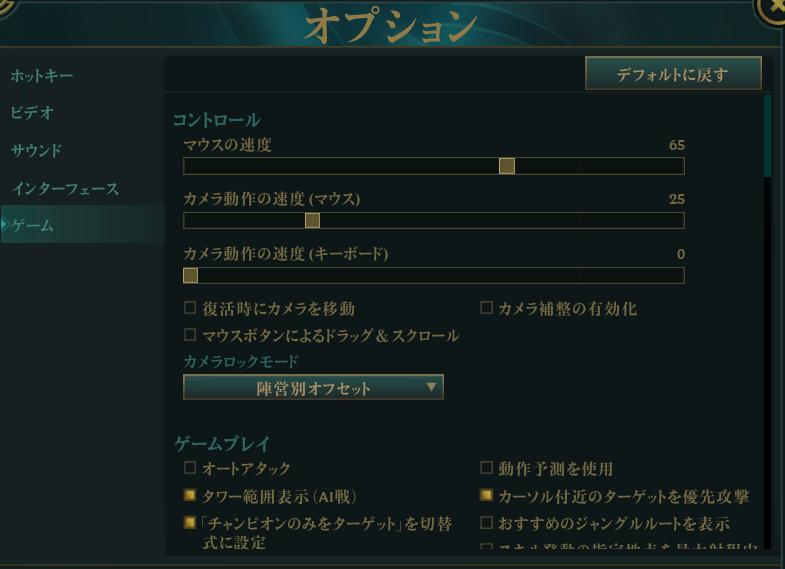Toggle 動作予測を使用 checkbox

[487, 467]
